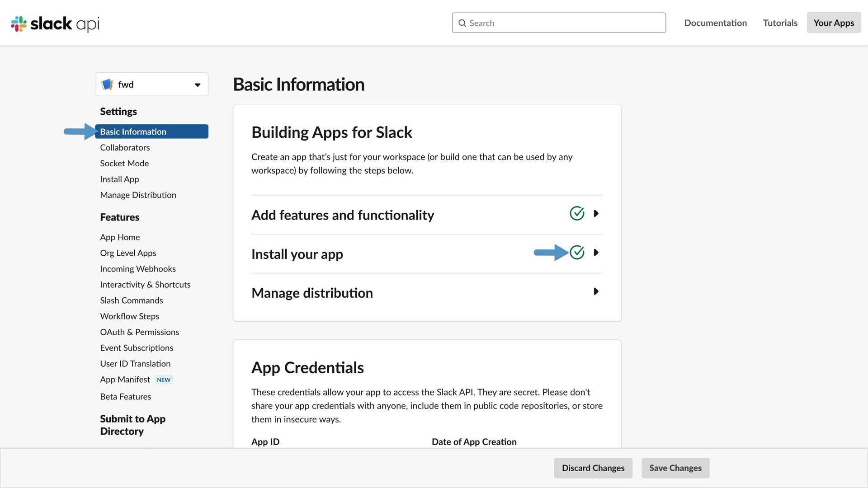The width and height of the screenshot is (868, 488).
Task: Expand the Install your app section
Action: (596, 252)
